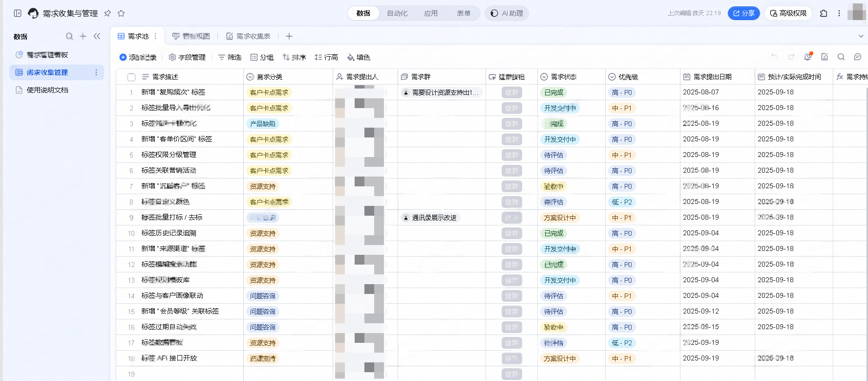Screen dimensions: 868x381
Task: Search within the 数据 sidebar
Action: 69,36
